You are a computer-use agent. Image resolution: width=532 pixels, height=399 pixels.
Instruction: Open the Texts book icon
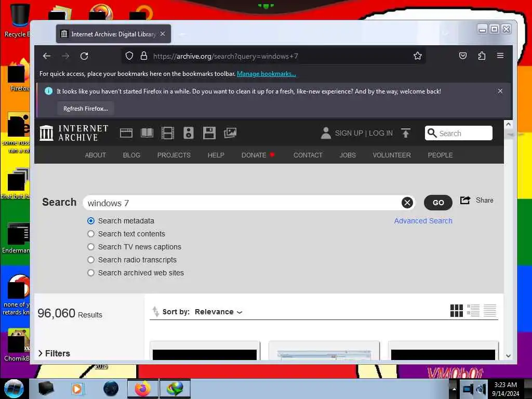click(147, 133)
